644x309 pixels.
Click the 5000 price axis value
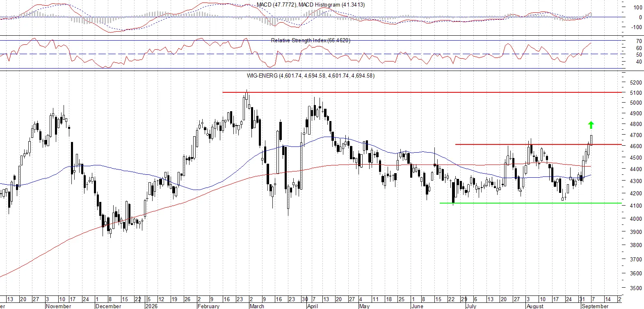coord(636,103)
